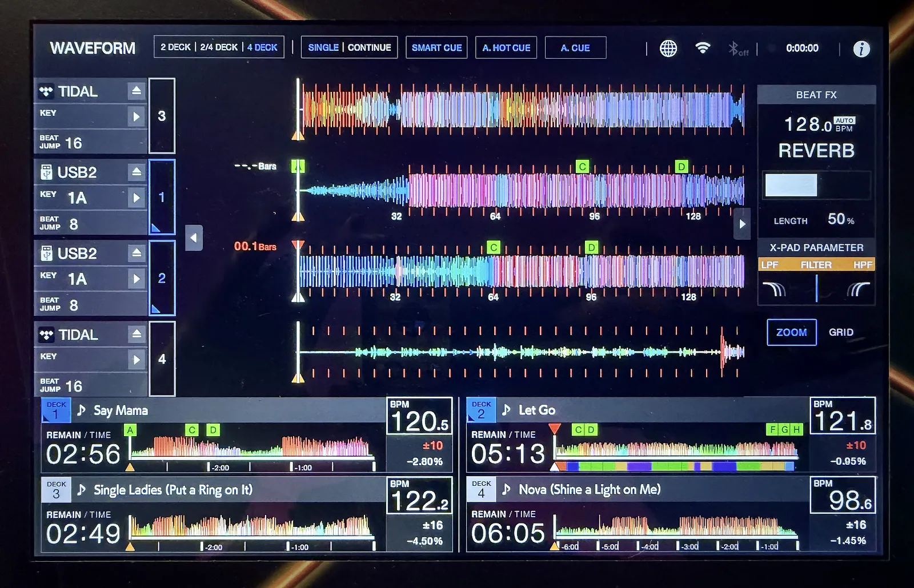914x588 pixels.
Task: Toggle REMAIN / TIME on deck 4
Action: (x=503, y=514)
